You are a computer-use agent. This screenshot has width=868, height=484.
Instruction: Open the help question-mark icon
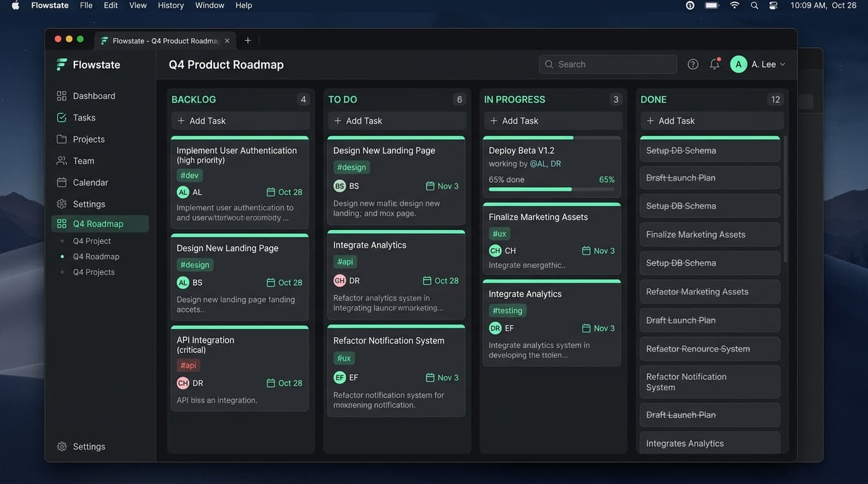[x=693, y=64]
